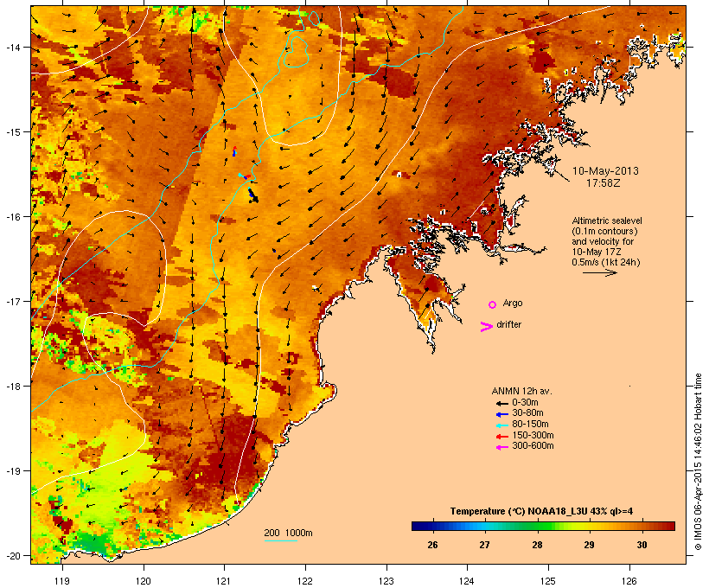
Task: Click the red 150-300m legend arrow
Action: [x=501, y=437]
